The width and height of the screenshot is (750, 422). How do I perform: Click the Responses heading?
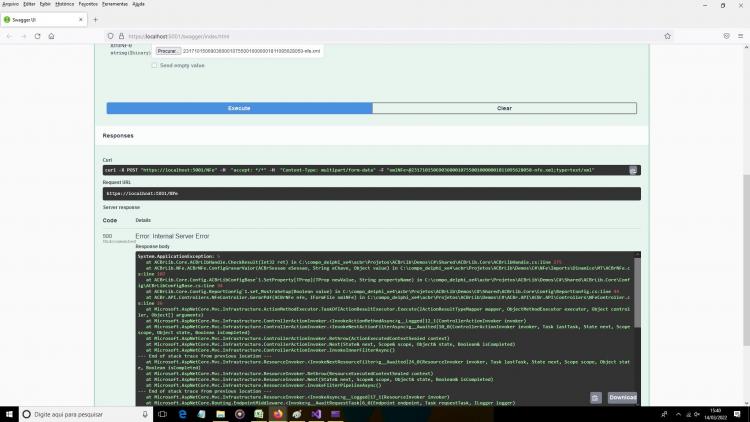pyautogui.click(x=118, y=136)
